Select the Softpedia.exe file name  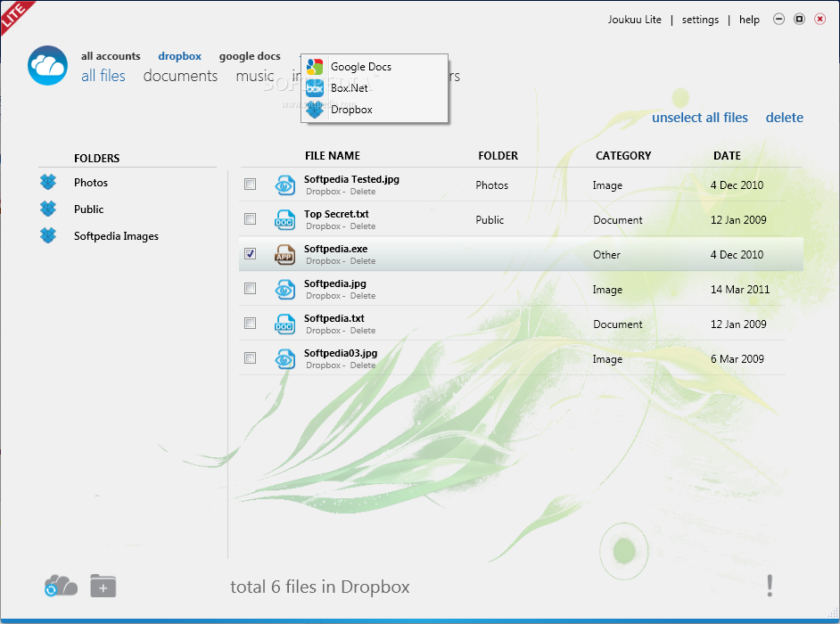click(335, 249)
